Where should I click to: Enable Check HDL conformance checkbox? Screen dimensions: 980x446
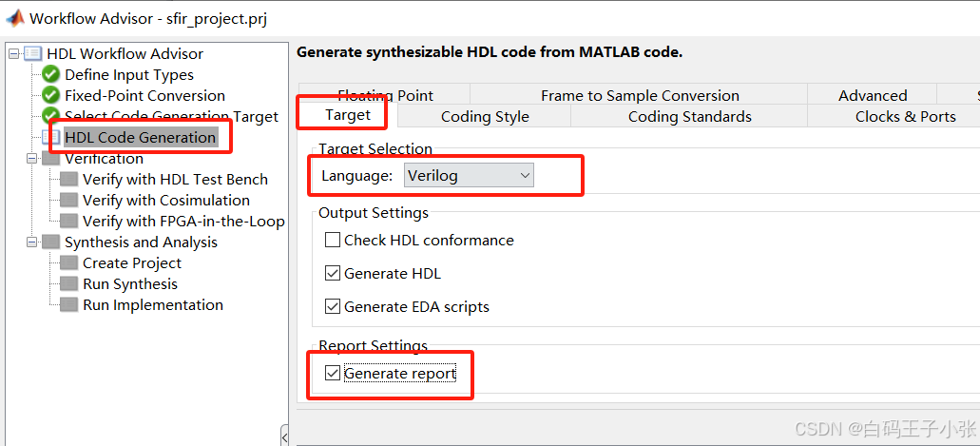[333, 241]
